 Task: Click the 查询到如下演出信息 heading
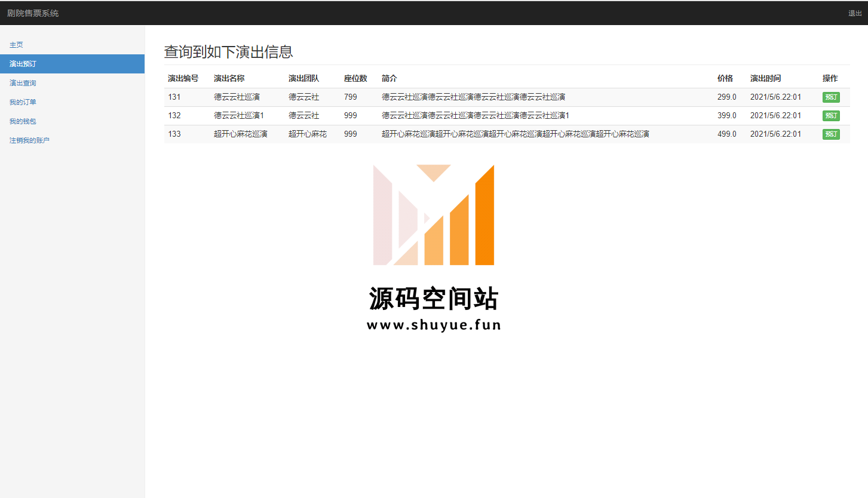coord(229,52)
